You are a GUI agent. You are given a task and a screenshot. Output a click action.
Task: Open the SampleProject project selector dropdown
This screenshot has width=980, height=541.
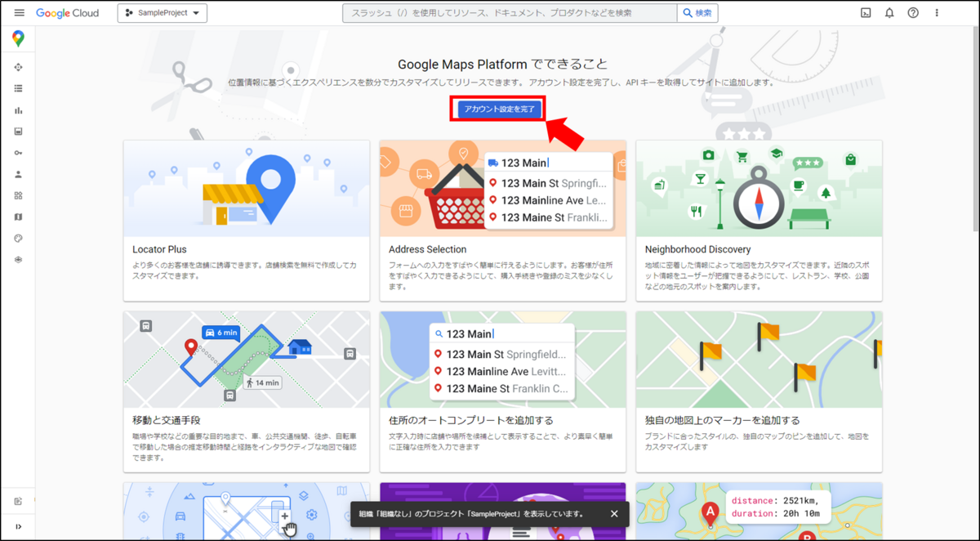pyautogui.click(x=163, y=13)
